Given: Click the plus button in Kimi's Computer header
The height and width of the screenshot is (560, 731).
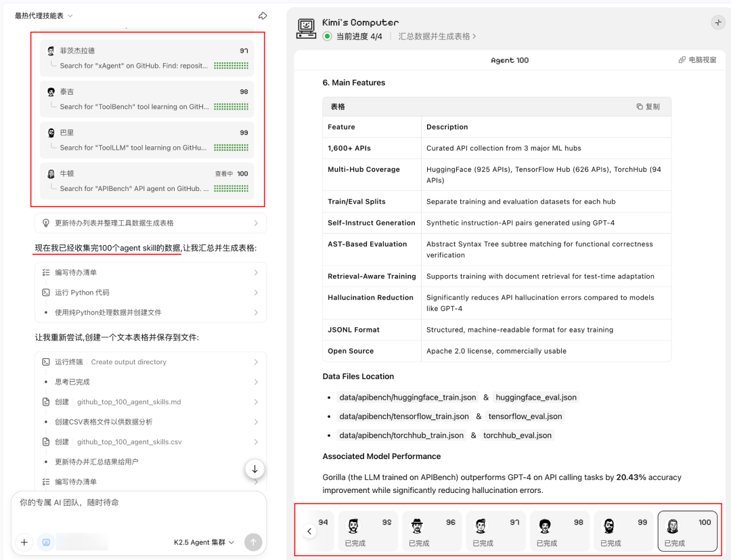Looking at the screenshot, I should coord(718,22).
